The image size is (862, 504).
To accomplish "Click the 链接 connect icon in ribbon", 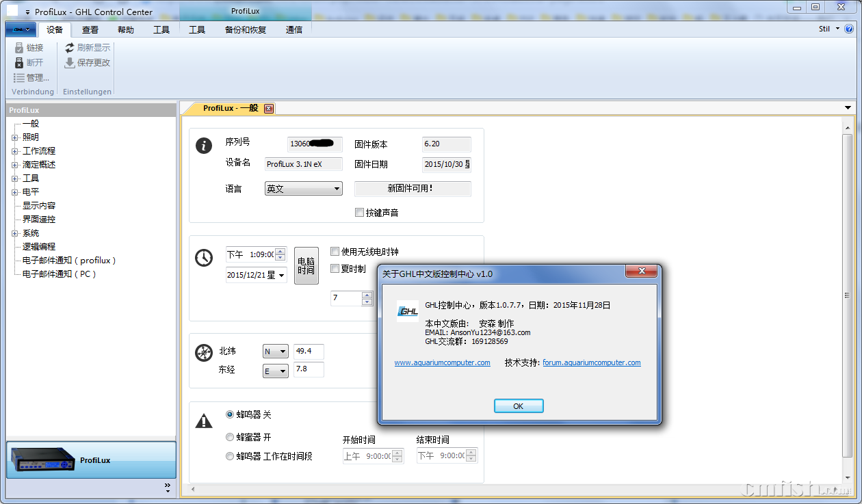I will click(x=19, y=48).
